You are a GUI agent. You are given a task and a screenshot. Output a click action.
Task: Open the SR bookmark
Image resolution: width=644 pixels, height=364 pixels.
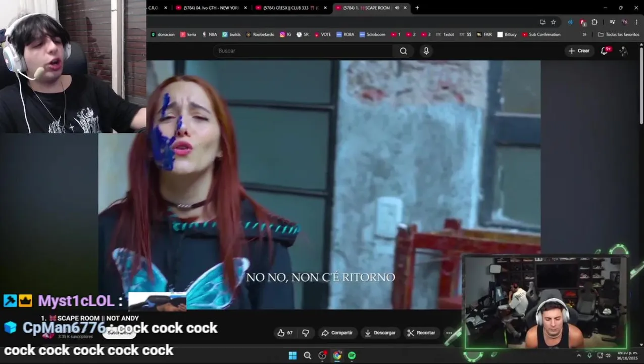point(303,34)
